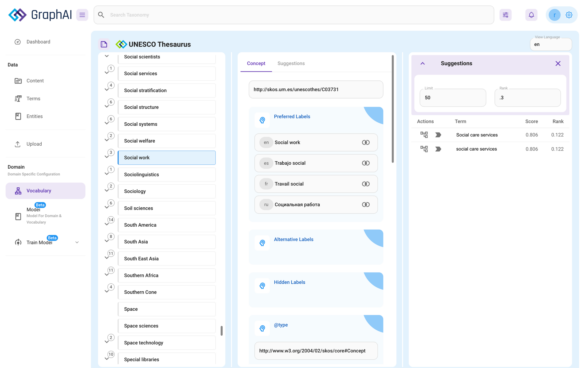This screenshot has height=368, width=588.
Task: Click the document icon beside UNESCO Thesaurus
Action: tap(104, 44)
